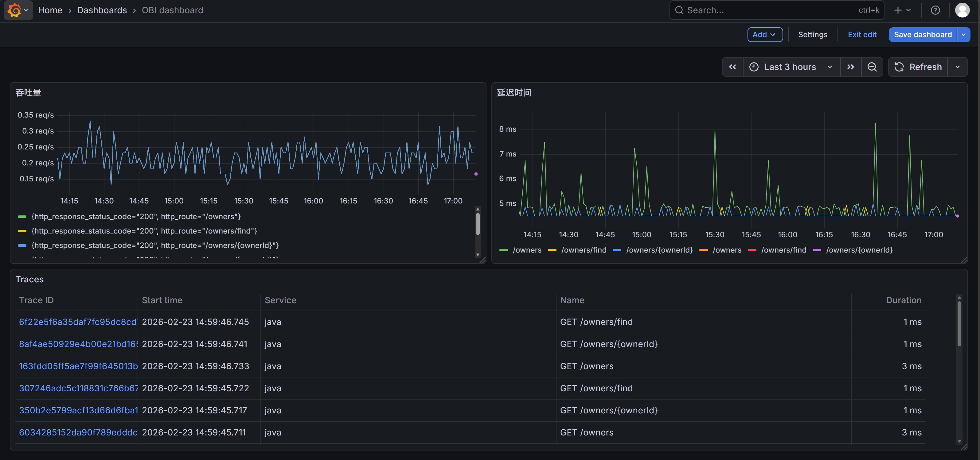Viewport: 980px width, 460px height.
Task: Toggle green /owners series in latency legend
Action: [x=526, y=250]
